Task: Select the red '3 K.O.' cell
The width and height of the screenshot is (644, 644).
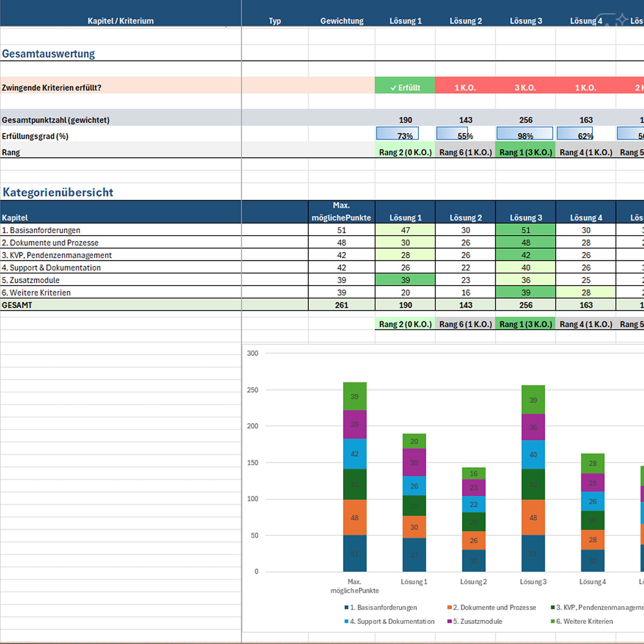Action: click(x=525, y=85)
